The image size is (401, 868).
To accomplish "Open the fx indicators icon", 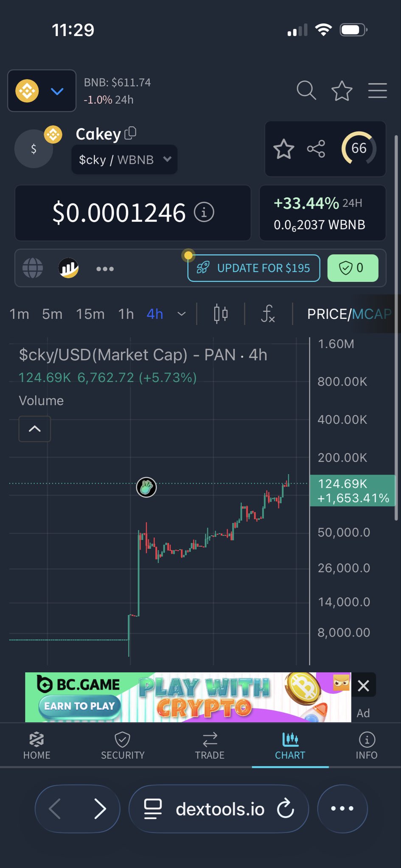I will [x=268, y=314].
